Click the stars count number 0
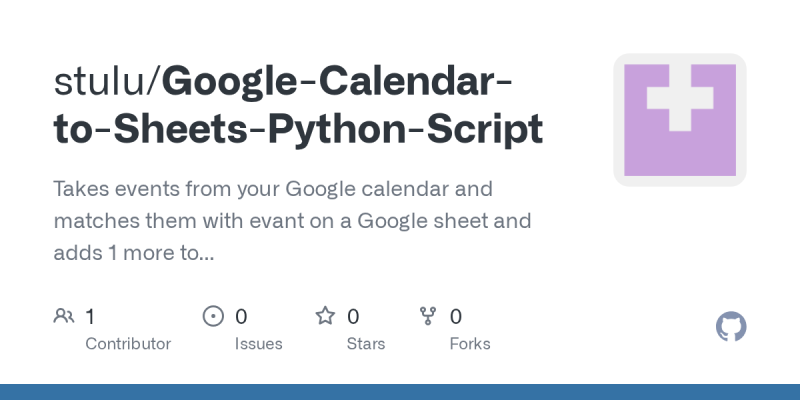 353,317
